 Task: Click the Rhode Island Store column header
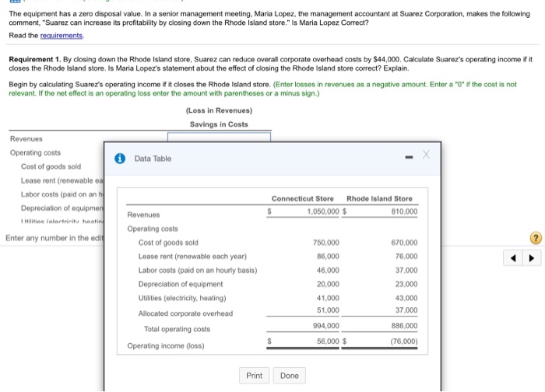379,198
